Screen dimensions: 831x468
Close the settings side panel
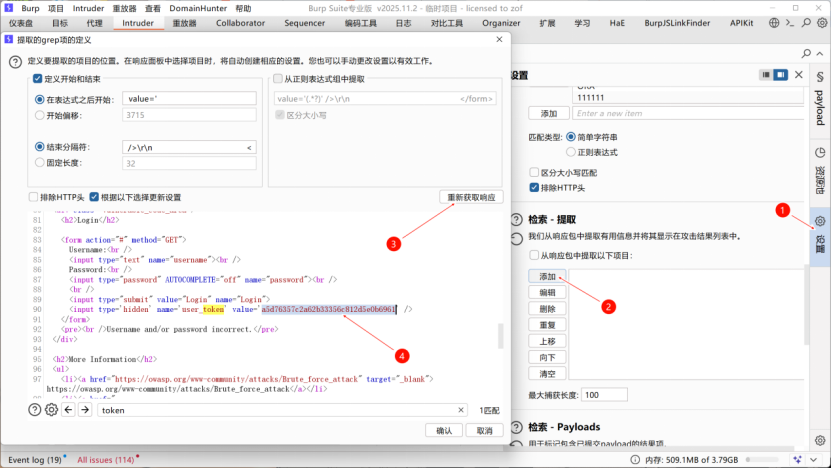point(799,75)
